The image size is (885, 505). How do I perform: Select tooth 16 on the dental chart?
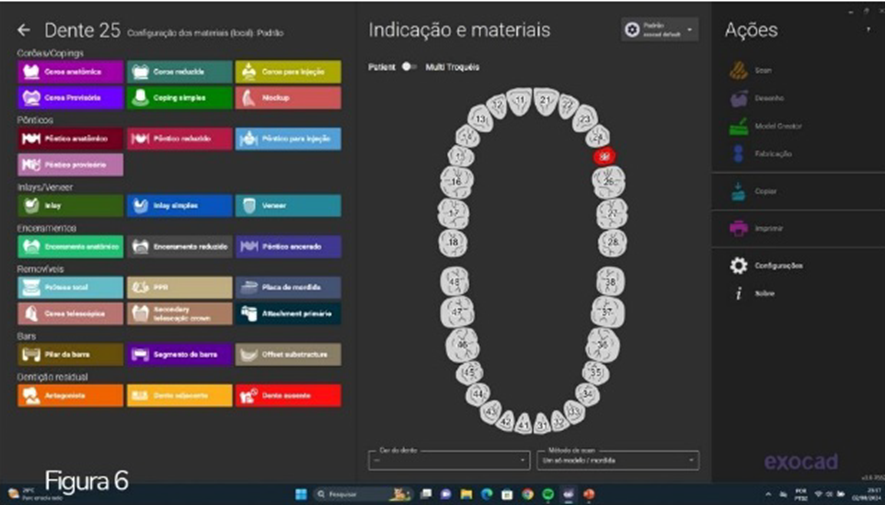(x=456, y=182)
